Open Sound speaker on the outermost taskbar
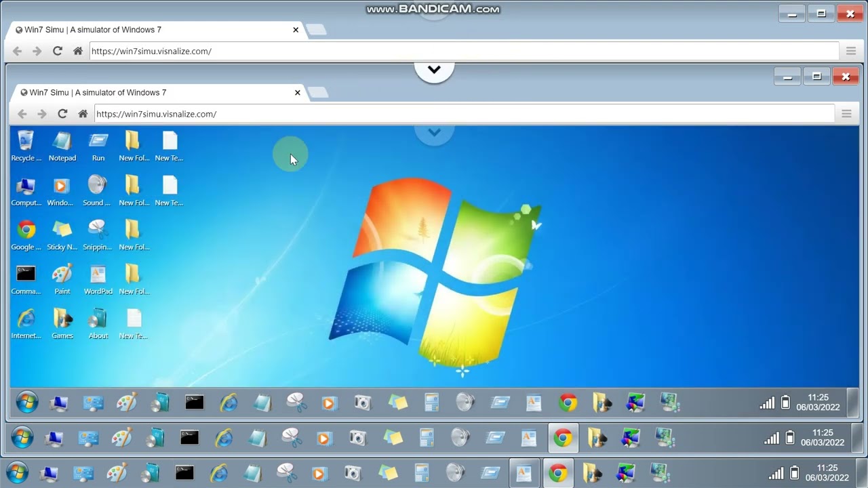This screenshot has height=488, width=868. tap(456, 472)
